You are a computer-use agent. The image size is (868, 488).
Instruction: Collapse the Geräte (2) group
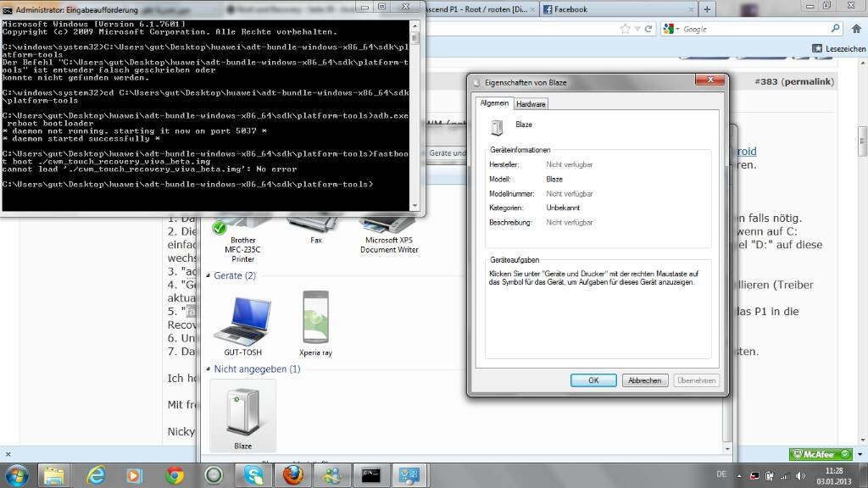209,275
